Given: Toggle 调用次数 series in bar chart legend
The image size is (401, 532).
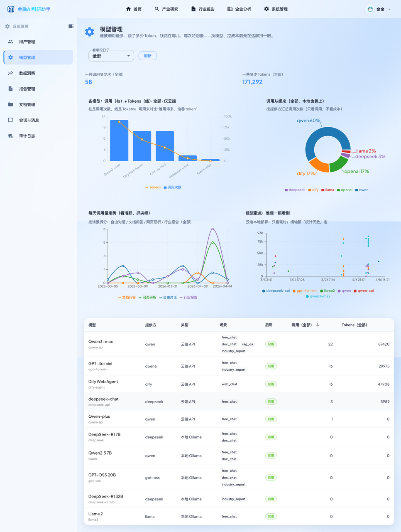Looking at the screenshot, I should point(173,187).
